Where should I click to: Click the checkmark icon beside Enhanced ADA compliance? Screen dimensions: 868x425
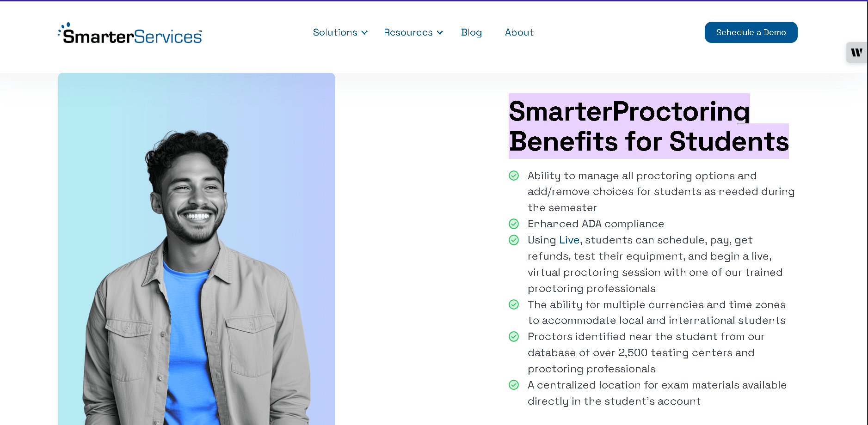coord(513,224)
